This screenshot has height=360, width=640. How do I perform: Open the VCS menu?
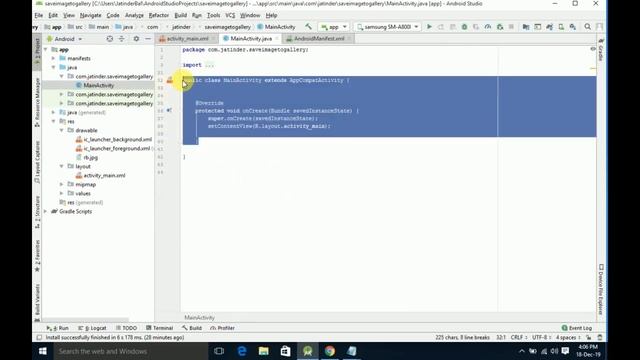[x=230, y=15]
